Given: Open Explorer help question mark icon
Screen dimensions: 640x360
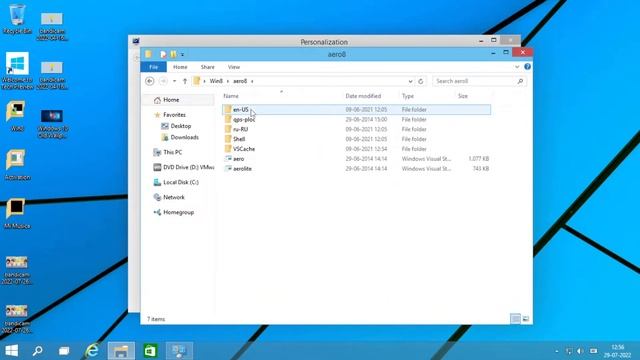Looking at the screenshot, I should pyautogui.click(x=527, y=67).
